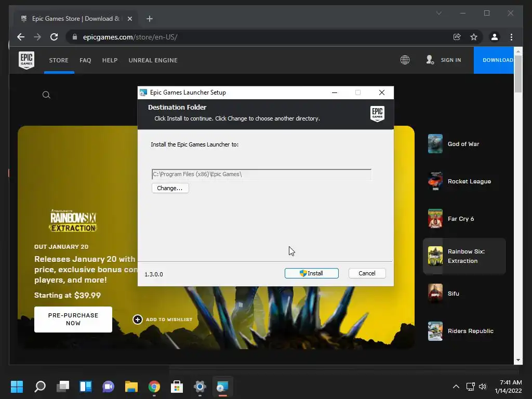Image resolution: width=532 pixels, height=399 pixels.
Task: Click the scrollbar down arrow
Action: tap(518, 360)
